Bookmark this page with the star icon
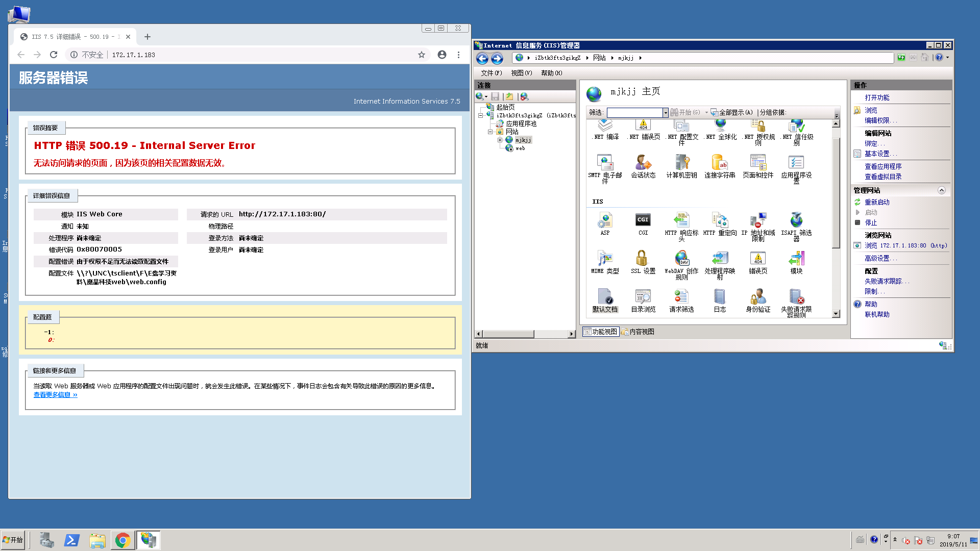This screenshot has width=980, height=551. tap(422, 55)
